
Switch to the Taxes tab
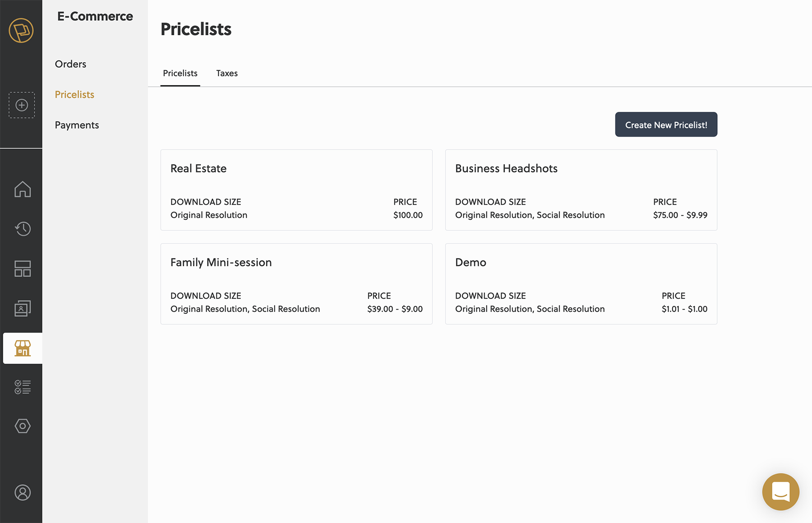click(227, 73)
